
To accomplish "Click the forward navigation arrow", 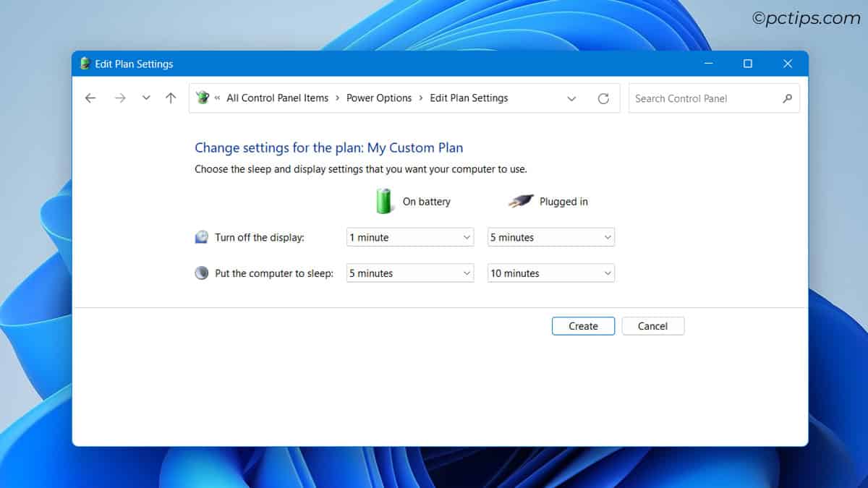I will (120, 98).
